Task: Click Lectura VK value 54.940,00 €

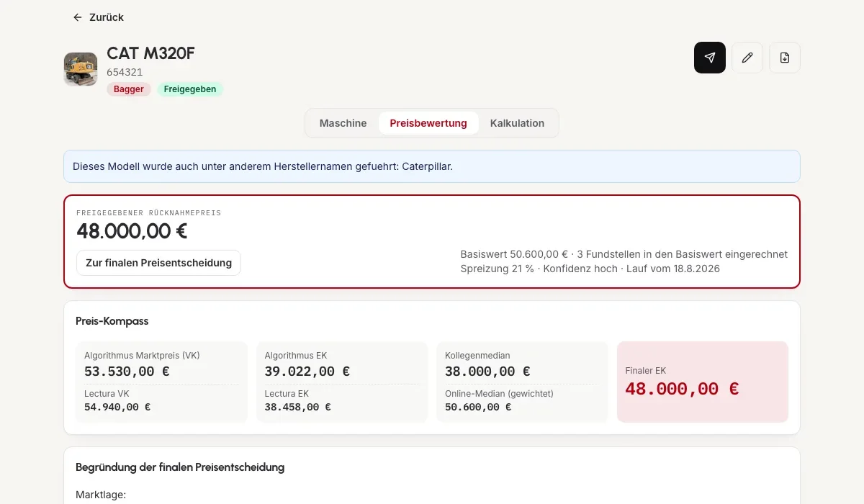Action: click(117, 407)
